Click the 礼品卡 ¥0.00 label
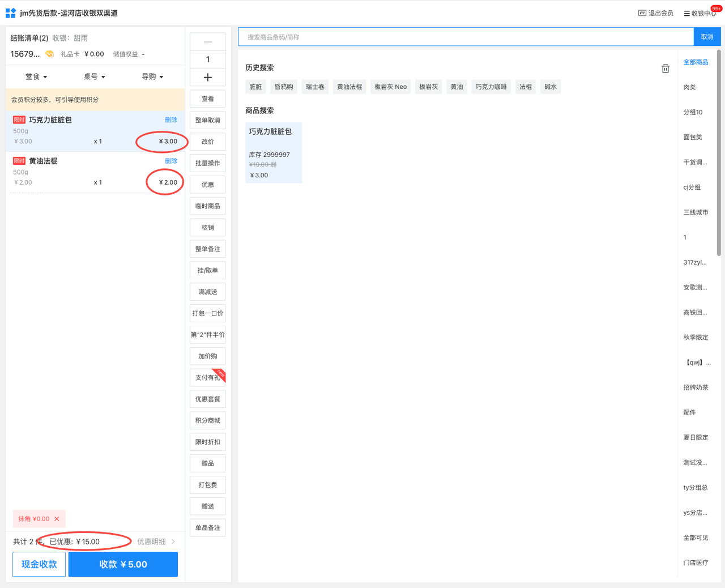This screenshot has height=588, width=725. [x=82, y=54]
